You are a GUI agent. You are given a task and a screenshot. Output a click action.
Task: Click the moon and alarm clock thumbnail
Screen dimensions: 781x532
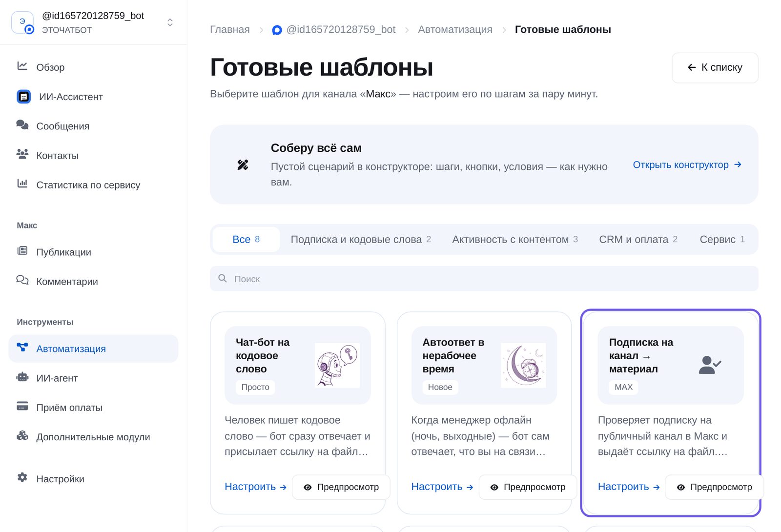point(524,366)
